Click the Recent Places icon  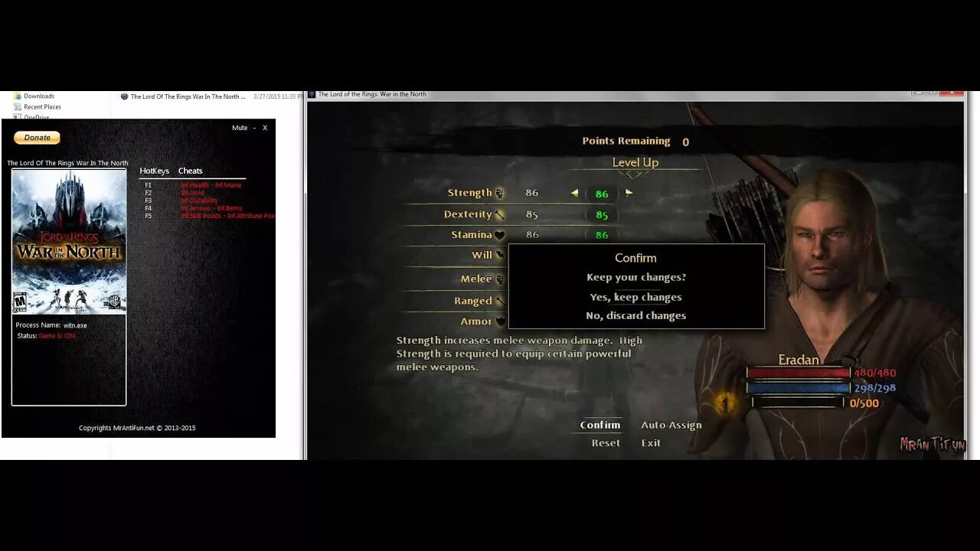17,107
